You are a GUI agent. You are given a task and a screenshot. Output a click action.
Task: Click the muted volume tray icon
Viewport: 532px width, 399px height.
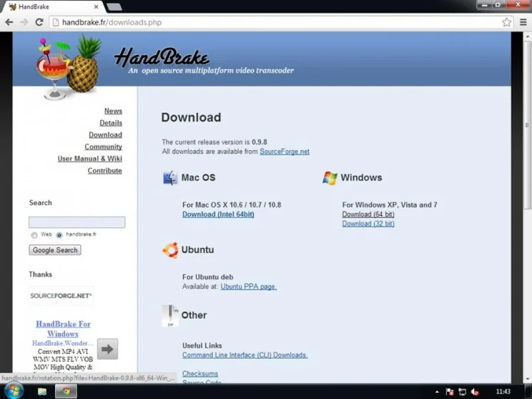[x=475, y=392]
